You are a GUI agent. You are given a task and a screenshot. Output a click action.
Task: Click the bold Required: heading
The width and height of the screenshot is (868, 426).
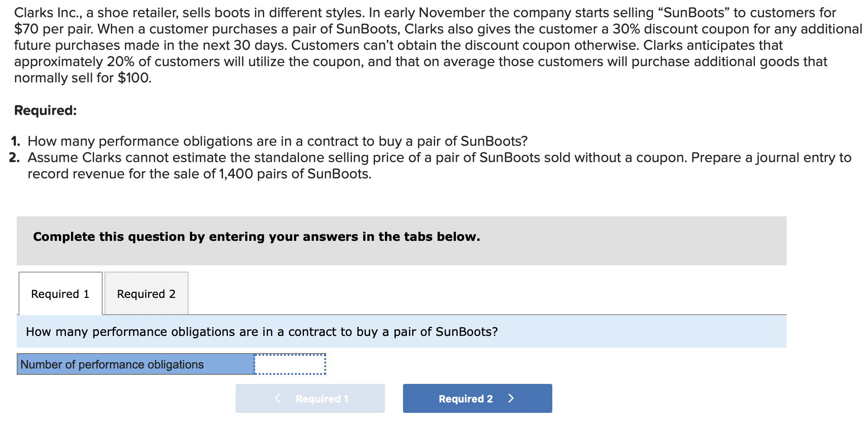[x=45, y=110]
